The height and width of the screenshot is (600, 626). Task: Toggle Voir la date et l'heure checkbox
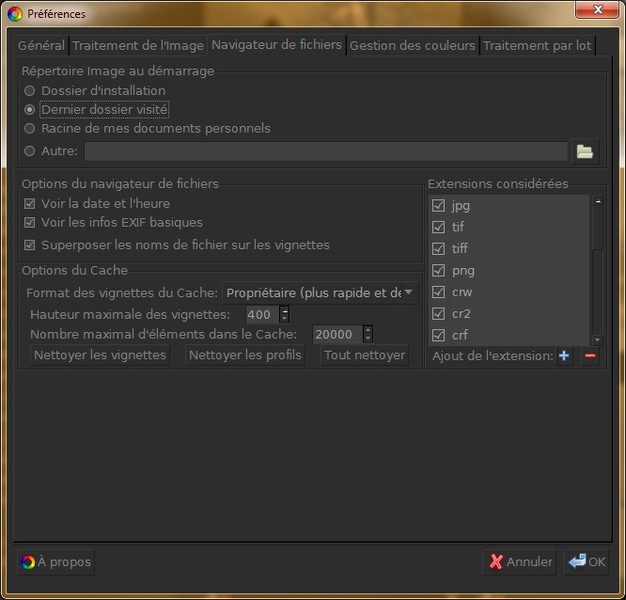30,204
